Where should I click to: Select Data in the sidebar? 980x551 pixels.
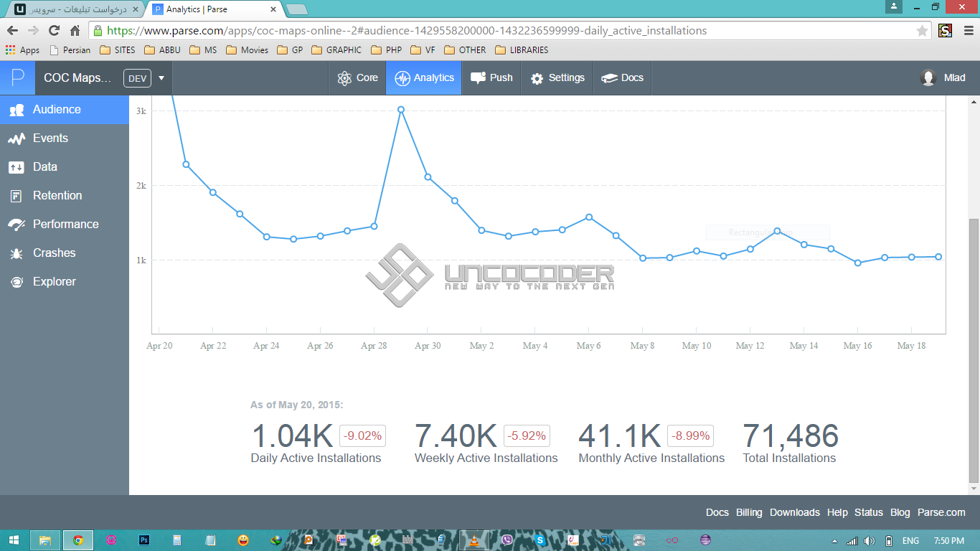(x=65, y=167)
